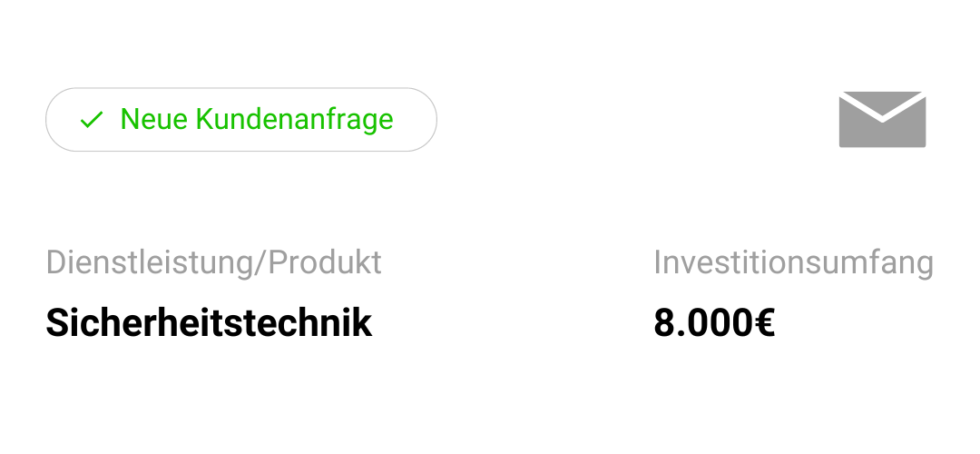This screenshot has width=980, height=454.
Task: Click the green checkmark icon
Action: 92,120
